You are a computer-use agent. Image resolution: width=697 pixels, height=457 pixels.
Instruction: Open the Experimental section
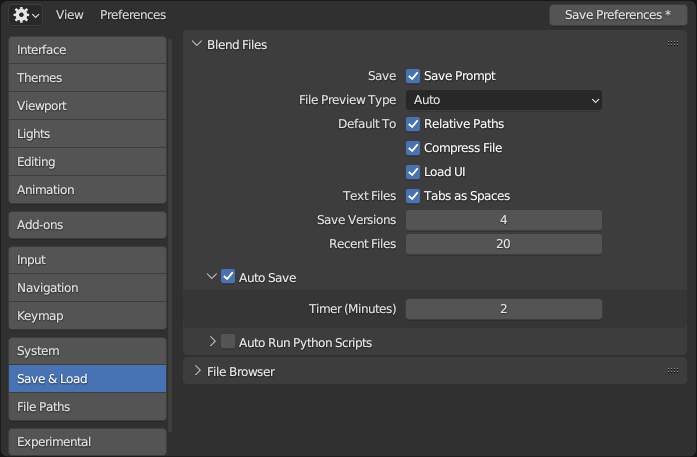[88, 442]
